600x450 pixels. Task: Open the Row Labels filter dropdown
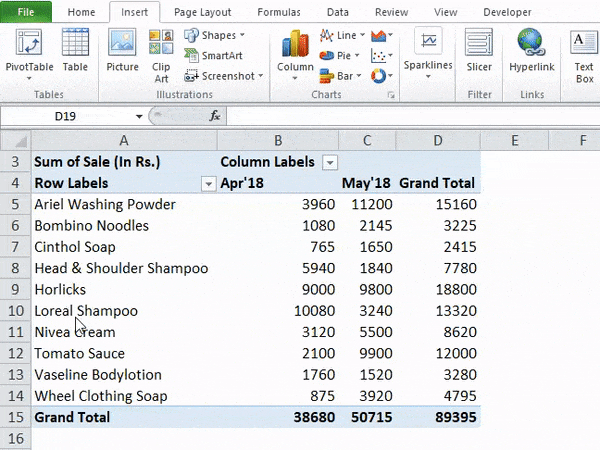click(208, 184)
